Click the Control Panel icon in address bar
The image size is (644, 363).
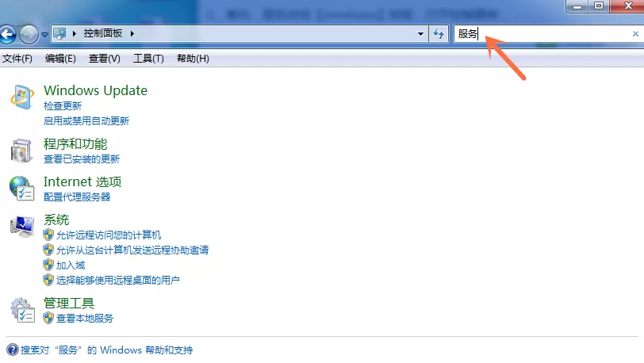tap(59, 33)
